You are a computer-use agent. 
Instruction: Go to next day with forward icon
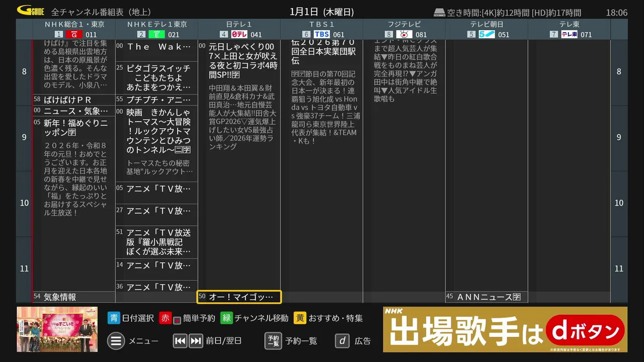click(196, 341)
